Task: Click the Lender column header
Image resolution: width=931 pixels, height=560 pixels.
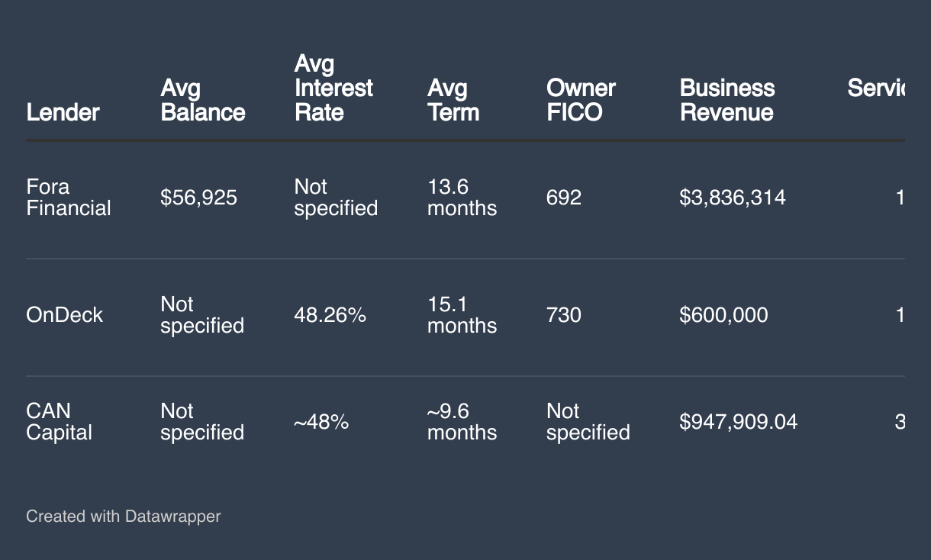Action: (x=63, y=112)
